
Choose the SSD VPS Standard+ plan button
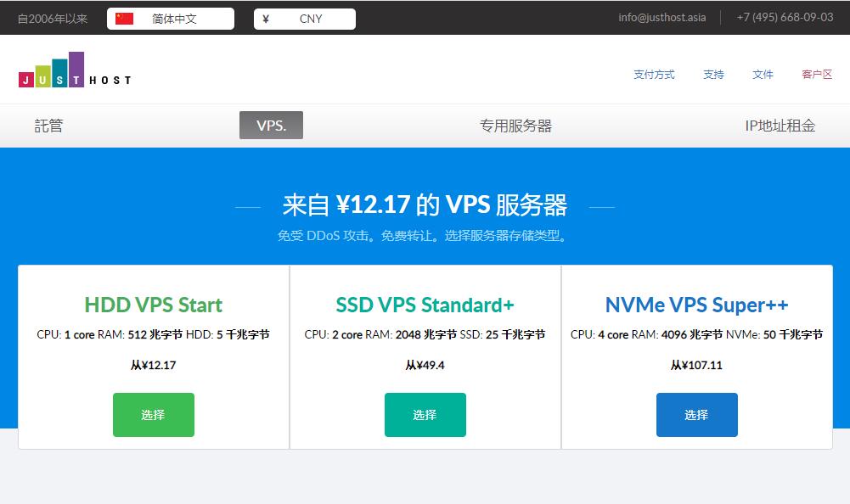425,415
